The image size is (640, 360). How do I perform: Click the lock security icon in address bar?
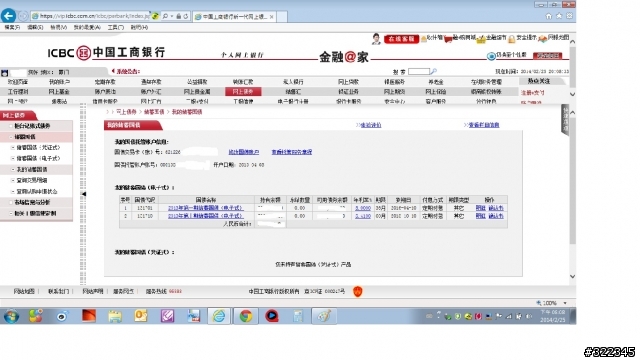[x=179, y=16]
